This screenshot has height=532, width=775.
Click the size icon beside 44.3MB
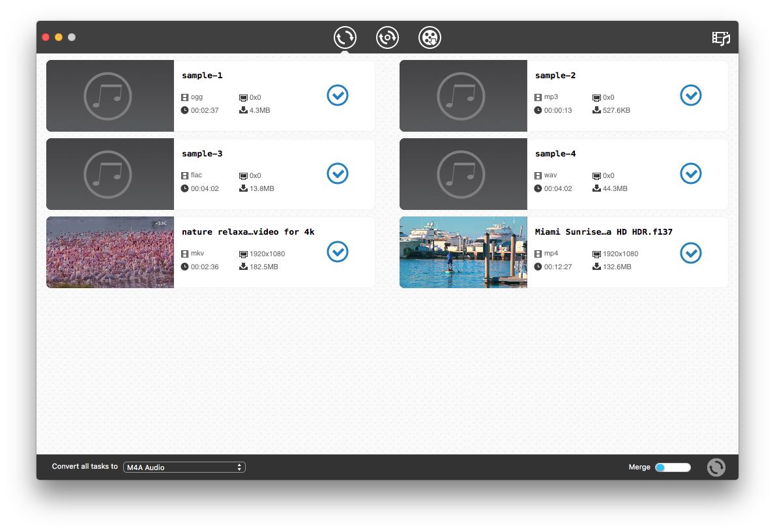point(596,188)
